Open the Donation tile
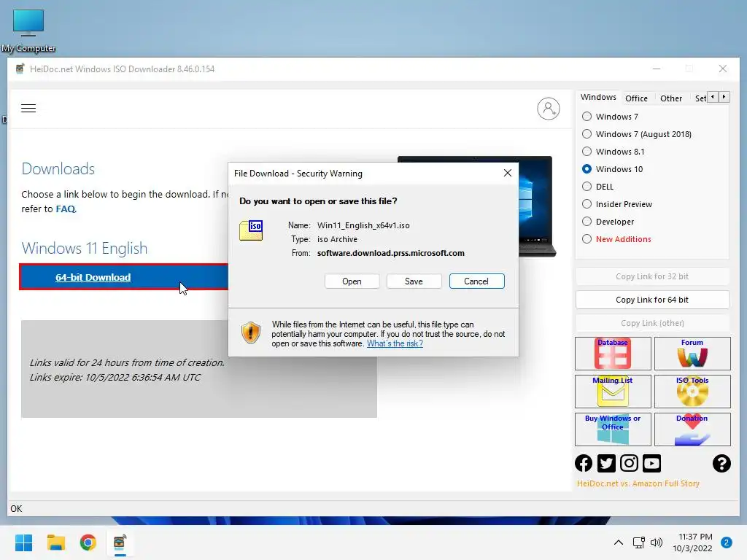The height and width of the screenshot is (560, 747). pyautogui.click(x=692, y=429)
